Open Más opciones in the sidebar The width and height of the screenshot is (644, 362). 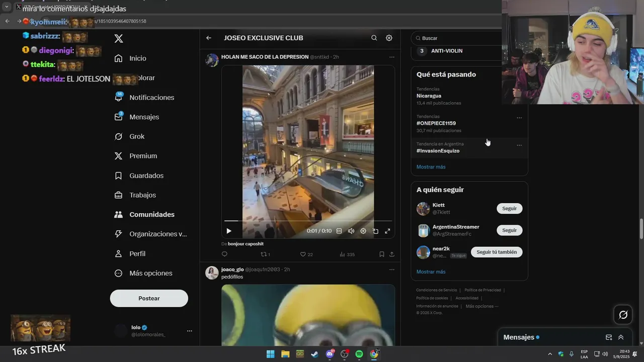143,273
